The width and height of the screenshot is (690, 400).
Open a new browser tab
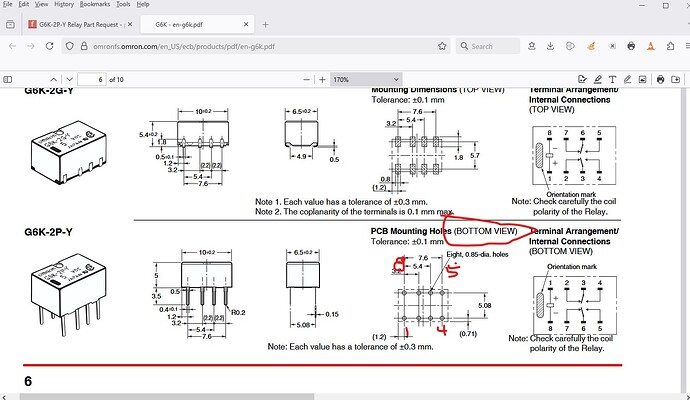[265, 25]
